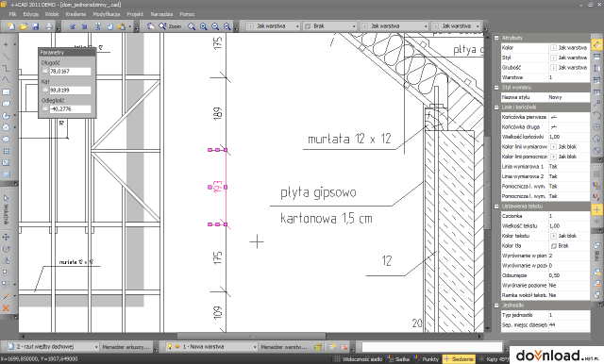Screen dimensions: 604x364
Task: Select the move tool in left toolbar
Action: click(x=6, y=237)
